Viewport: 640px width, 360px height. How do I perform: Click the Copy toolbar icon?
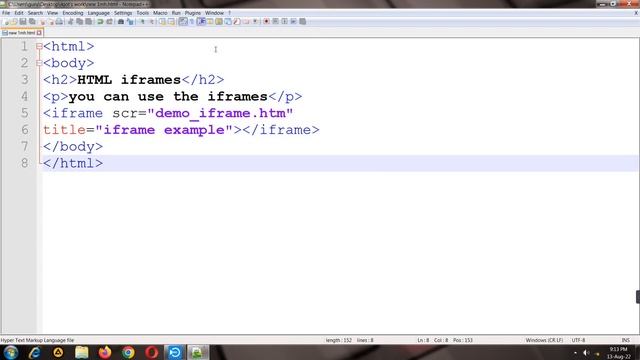pyautogui.click(x=79, y=21)
